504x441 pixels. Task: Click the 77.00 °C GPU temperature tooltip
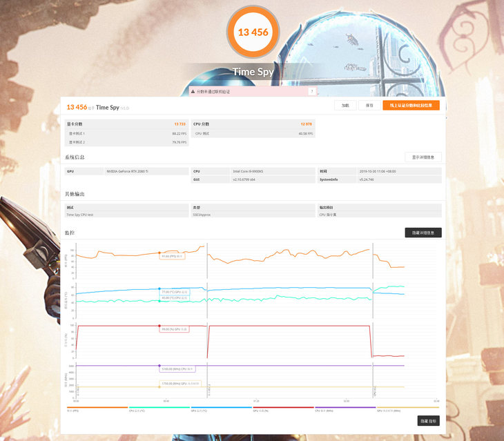pos(175,292)
